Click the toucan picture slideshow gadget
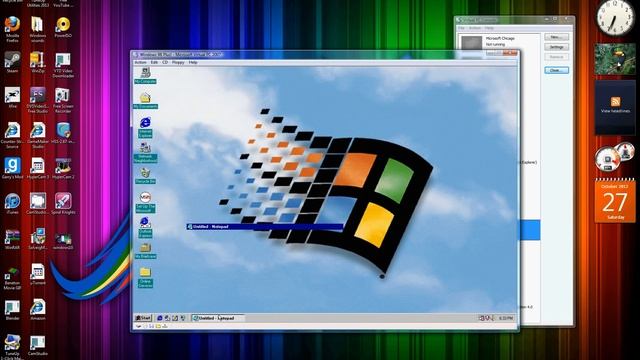The image size is (640, 360). coord(615,59)
